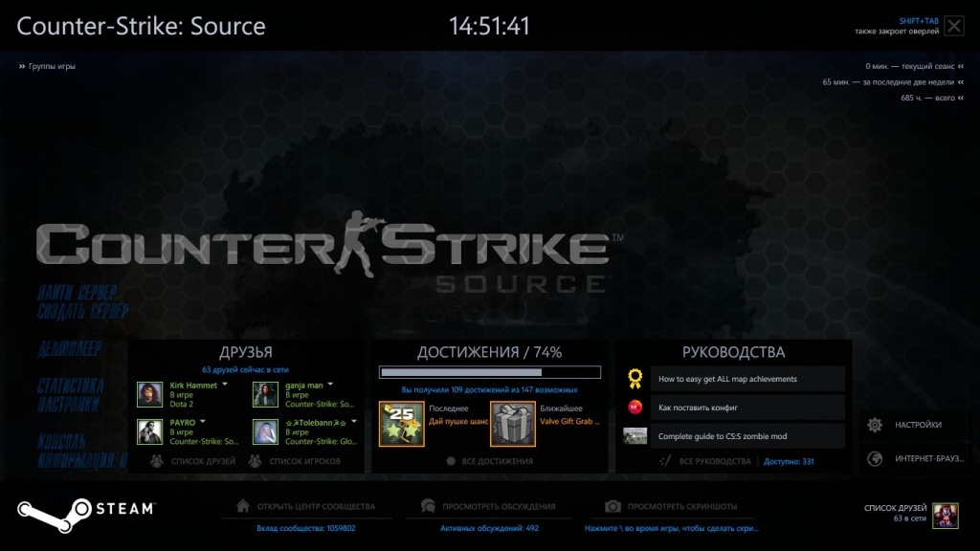Open 'Все руководства' link
Screen dimensions: 980x551
tap(714, 461)
